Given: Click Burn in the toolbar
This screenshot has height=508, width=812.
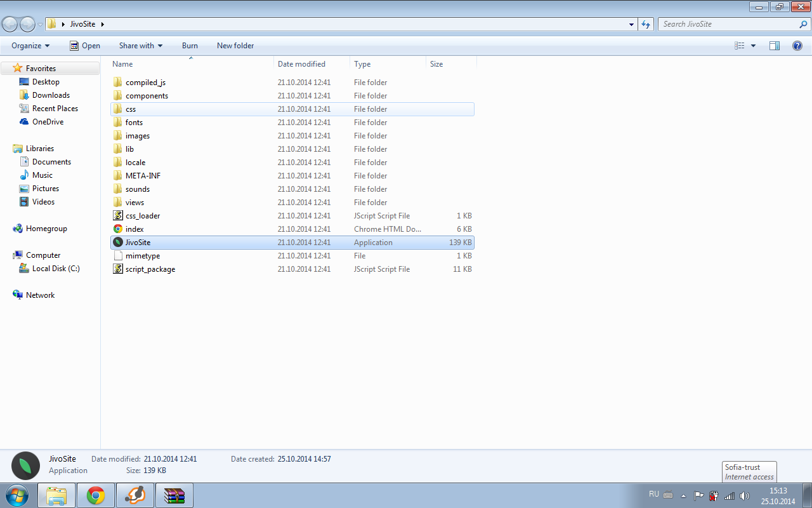Looking at the screenshot, I should click(190, 46).
